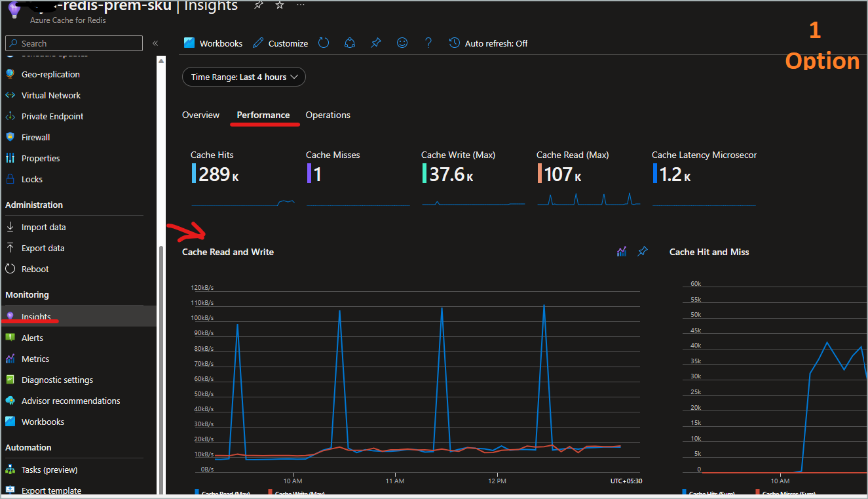Open the more options ellipsis menu
This screenshot has width=868, height=499.
point(300,5)
